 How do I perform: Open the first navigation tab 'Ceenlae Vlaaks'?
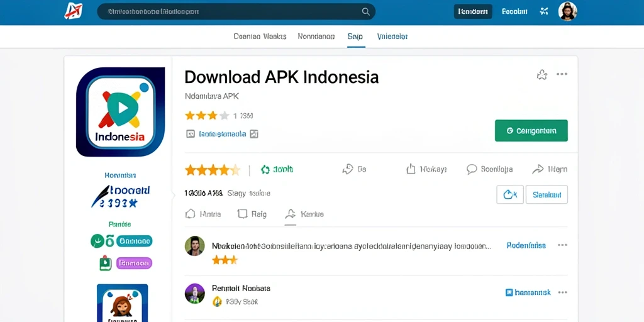pyautogui.click(x=260, y=36)
